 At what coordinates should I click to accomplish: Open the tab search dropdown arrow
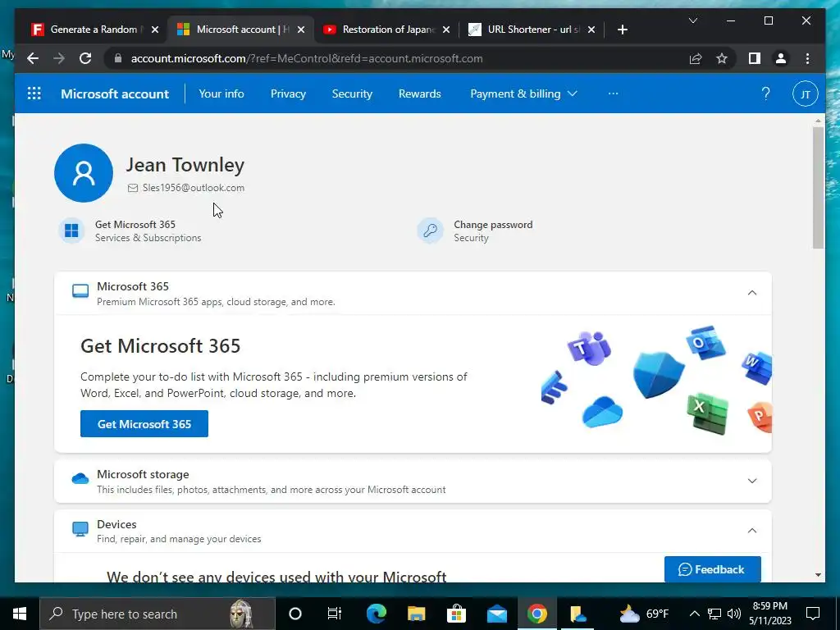point(692,21)
